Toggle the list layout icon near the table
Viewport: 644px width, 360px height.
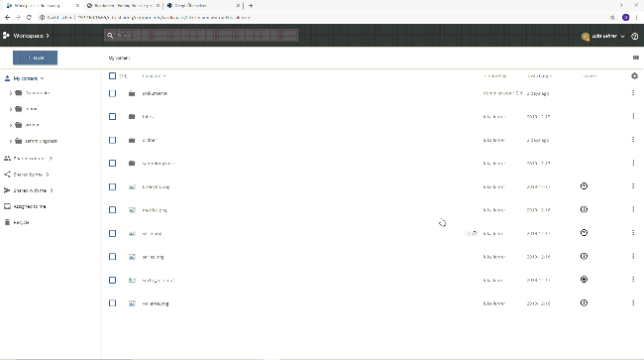(635, 58)
